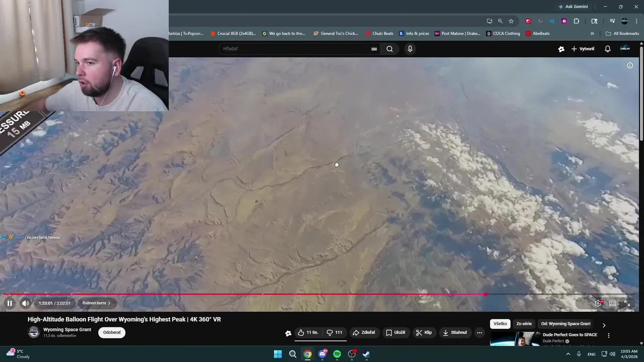The width and height of the screenshot is (644, 362).
Task: Open Wyoming Space Grant channel name link
Action: [x=67, y=330]
